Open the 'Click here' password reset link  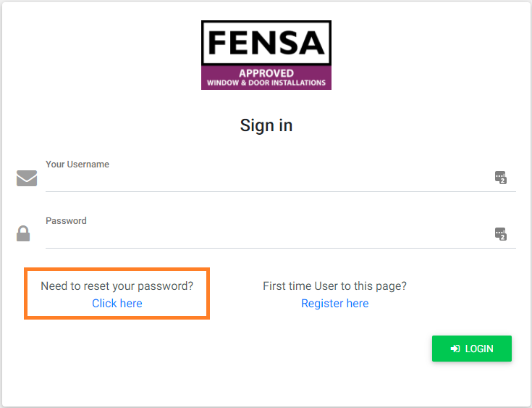point(117,303)
